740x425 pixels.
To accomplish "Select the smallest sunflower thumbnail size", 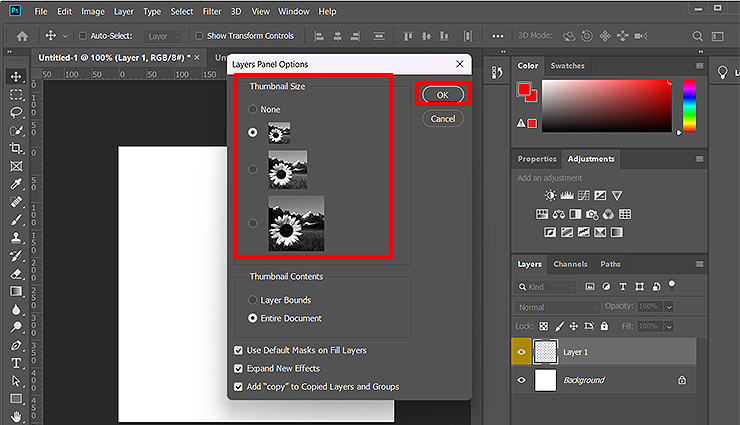I will pyautogui.click(x=253, y=132).
